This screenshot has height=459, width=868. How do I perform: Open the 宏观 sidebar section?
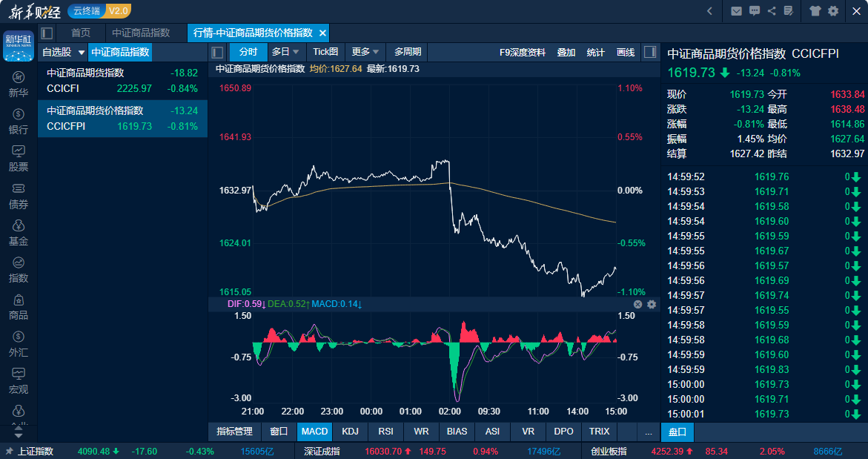19,381
